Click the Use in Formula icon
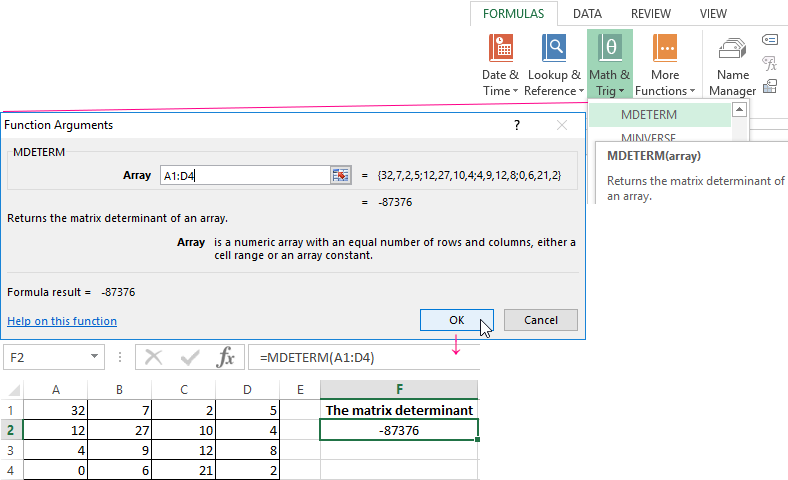Screen dimensions: 788x480 pos(770,63)
